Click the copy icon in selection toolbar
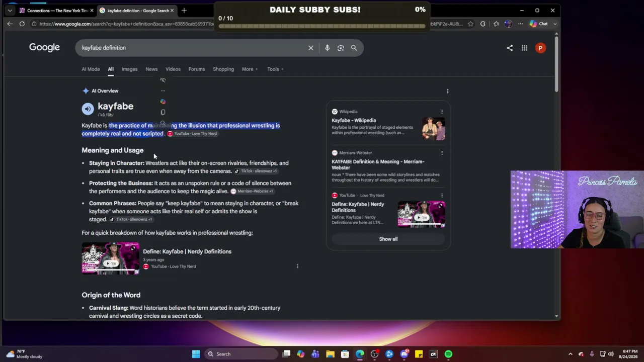The height and width of the screenshot is (362, 644). point(163,112)
